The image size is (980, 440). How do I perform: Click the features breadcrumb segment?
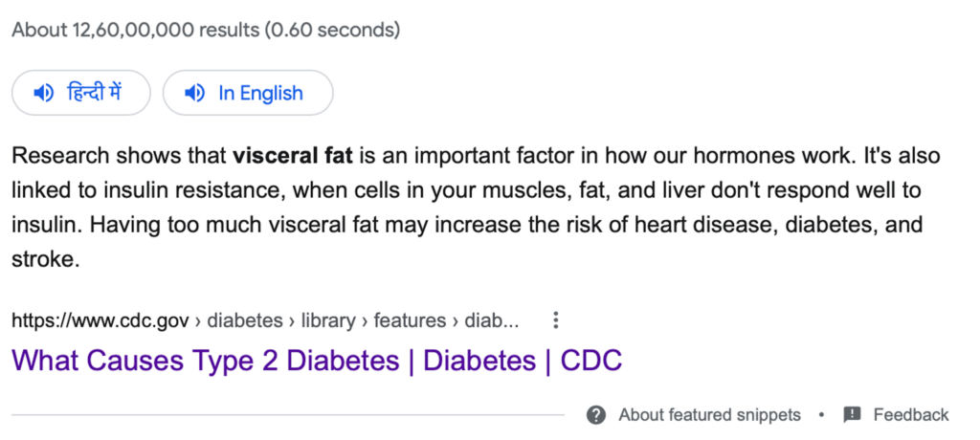(411, 320)
